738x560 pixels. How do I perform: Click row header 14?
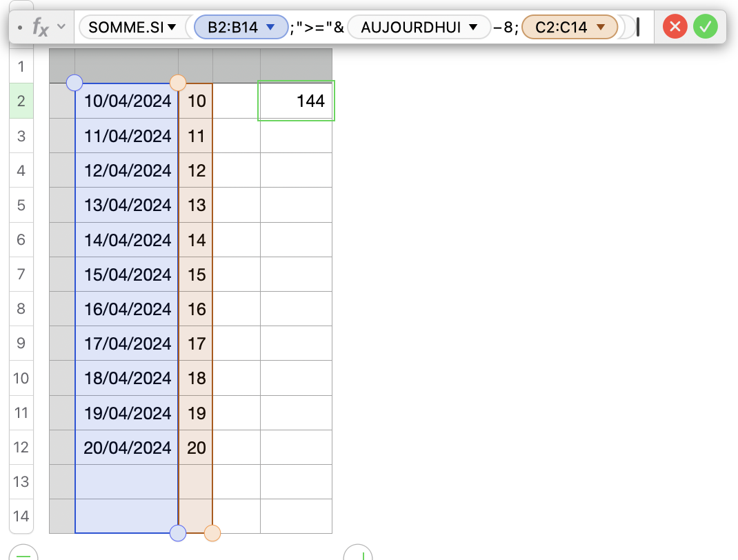21,517
